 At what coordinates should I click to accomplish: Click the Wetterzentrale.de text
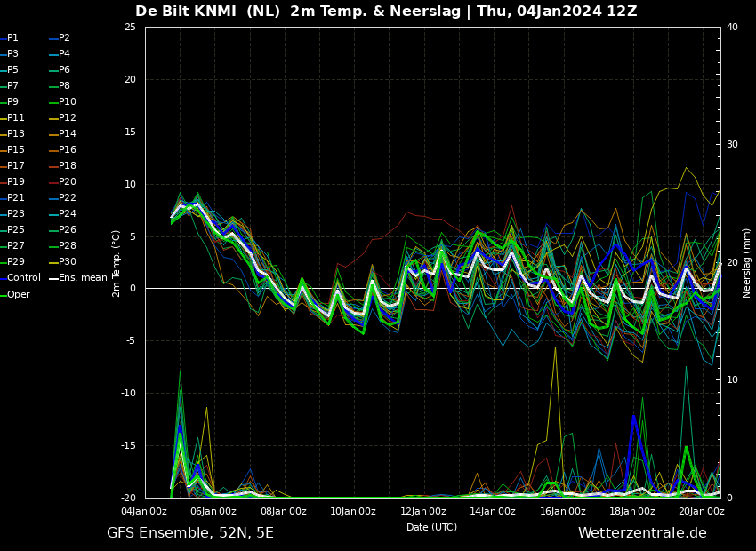(x=642, y=532)
